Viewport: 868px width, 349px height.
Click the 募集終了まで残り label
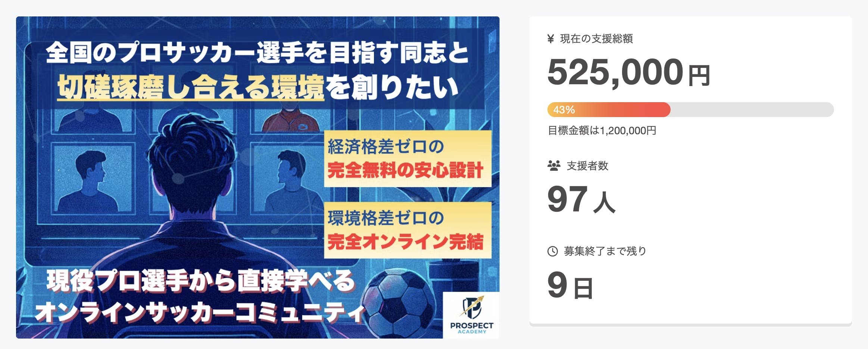pyautogui.click(x=605, y=251)
